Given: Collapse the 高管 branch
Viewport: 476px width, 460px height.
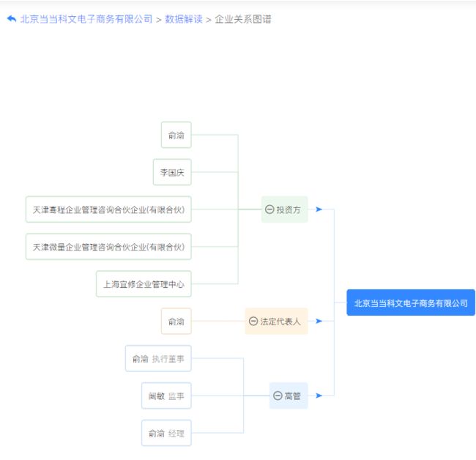Looking at the screenshot, I should [x=278, y=396].
